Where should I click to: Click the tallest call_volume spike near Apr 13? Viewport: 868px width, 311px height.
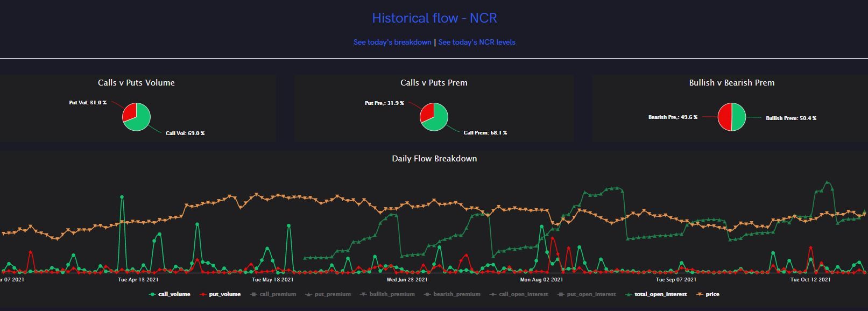[x=122, y=197]
